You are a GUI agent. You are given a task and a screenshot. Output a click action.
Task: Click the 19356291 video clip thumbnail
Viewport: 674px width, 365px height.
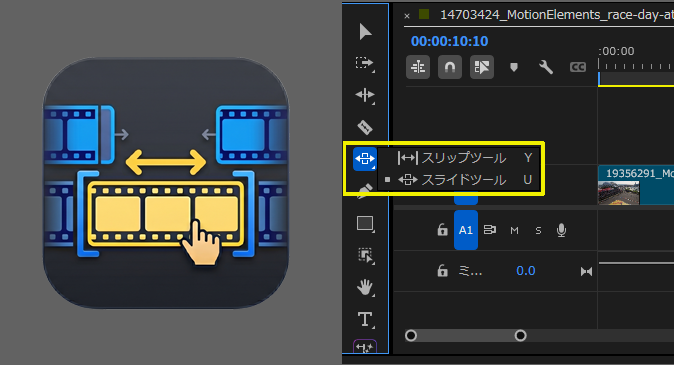[619, 192]
